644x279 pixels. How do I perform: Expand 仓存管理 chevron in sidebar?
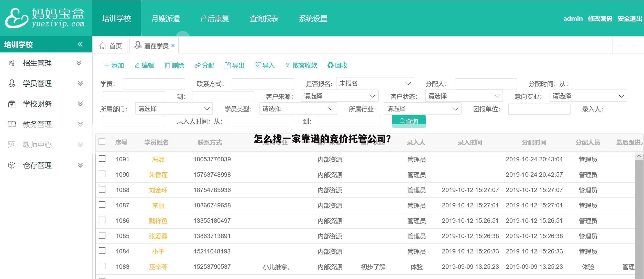[80, 165]
